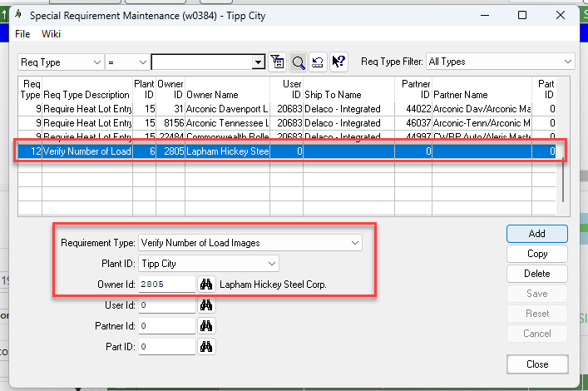Open the Req Type search field dropdown
Image resolution: width=588 pixels, height=391 pixels.
pos(60,62)
